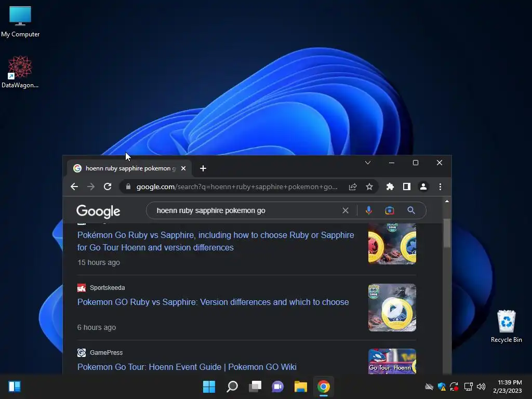532x399 pixels.
Task: Toggle the Chrome side panel
Action: coord(406,187)
